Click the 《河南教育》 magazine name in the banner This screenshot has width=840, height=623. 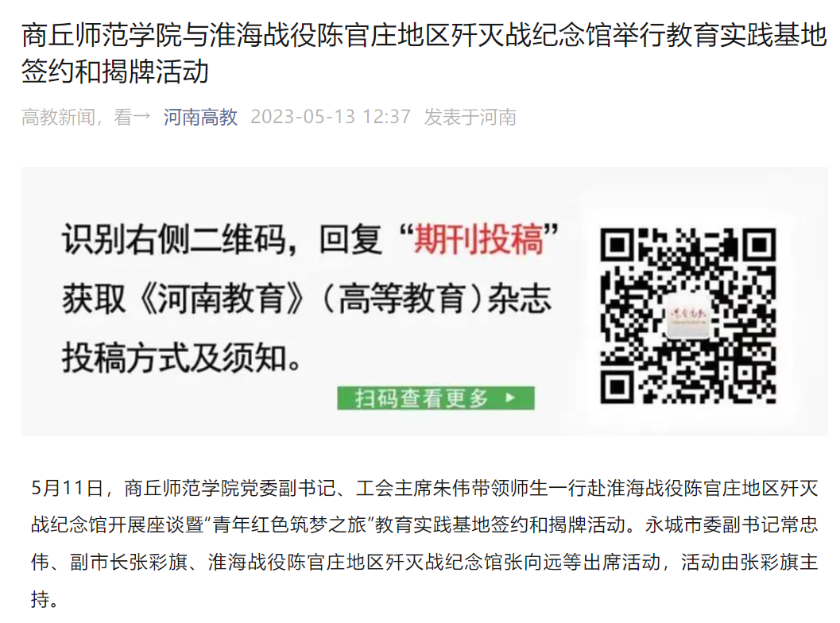click(x=221, y=298)
